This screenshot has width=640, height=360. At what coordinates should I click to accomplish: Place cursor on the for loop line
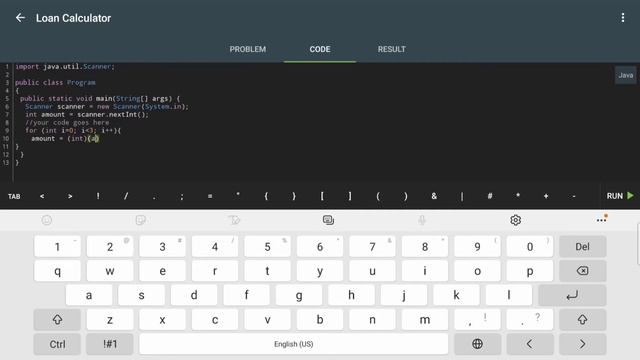coord(73,131)
